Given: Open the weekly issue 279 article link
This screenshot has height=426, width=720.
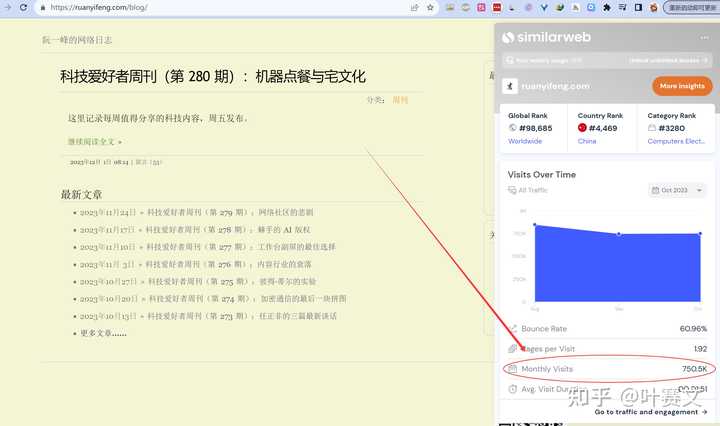Looking at the screenshot, I should pos(230,212).
